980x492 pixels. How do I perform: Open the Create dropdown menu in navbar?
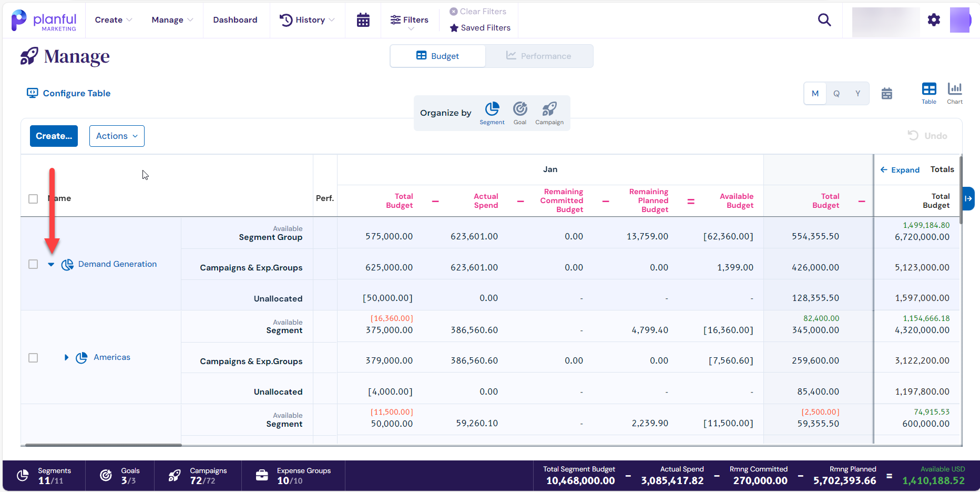[x=113, y=20]
